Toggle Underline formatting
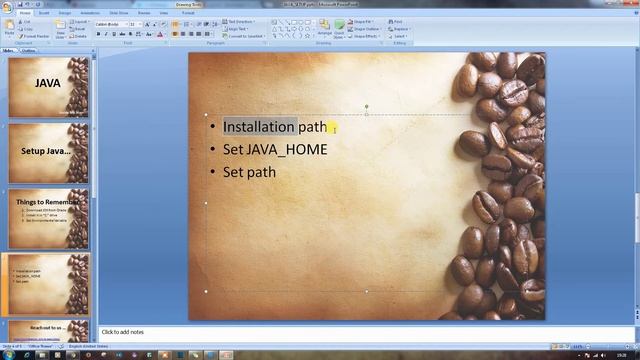Image resolution: width=640 pixels, height=360 pixels. click(x=114, y=34)
